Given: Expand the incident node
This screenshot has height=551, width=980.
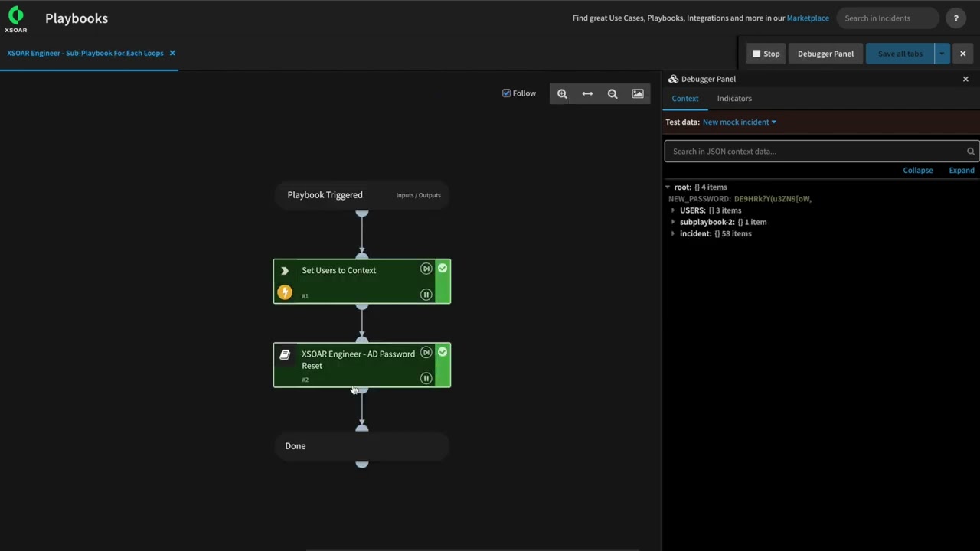Looking at the screenshot, I should [673, 233].
